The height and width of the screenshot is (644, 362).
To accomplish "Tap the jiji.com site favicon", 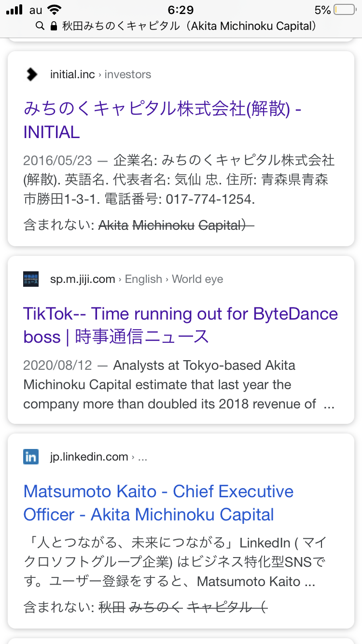I will 31,279.
